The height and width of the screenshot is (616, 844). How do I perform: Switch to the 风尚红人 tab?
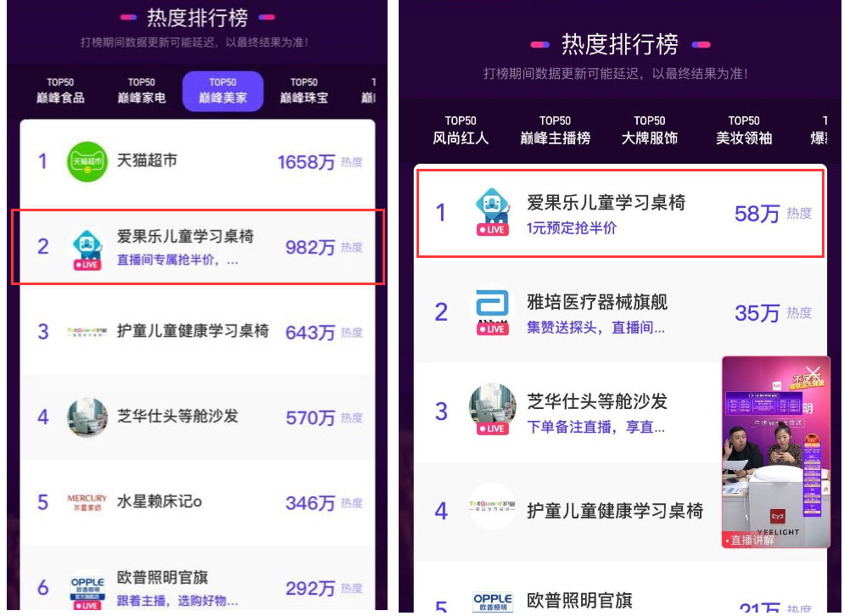click(x=461, y=131)
